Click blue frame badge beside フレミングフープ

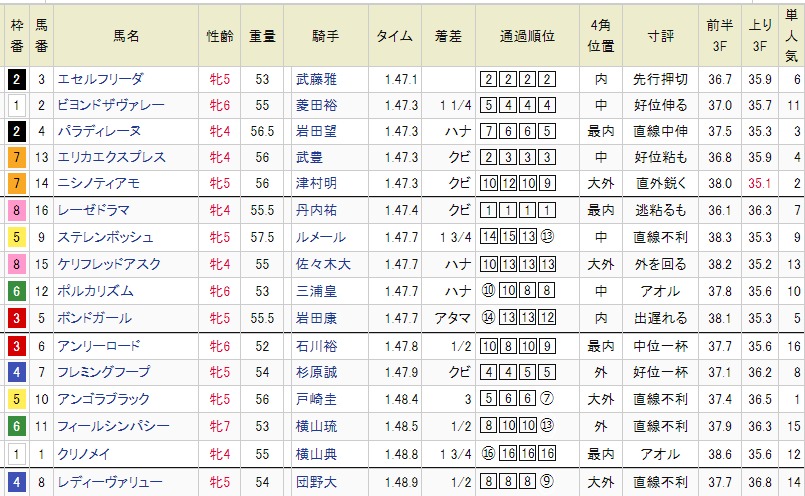click(16, 372)
